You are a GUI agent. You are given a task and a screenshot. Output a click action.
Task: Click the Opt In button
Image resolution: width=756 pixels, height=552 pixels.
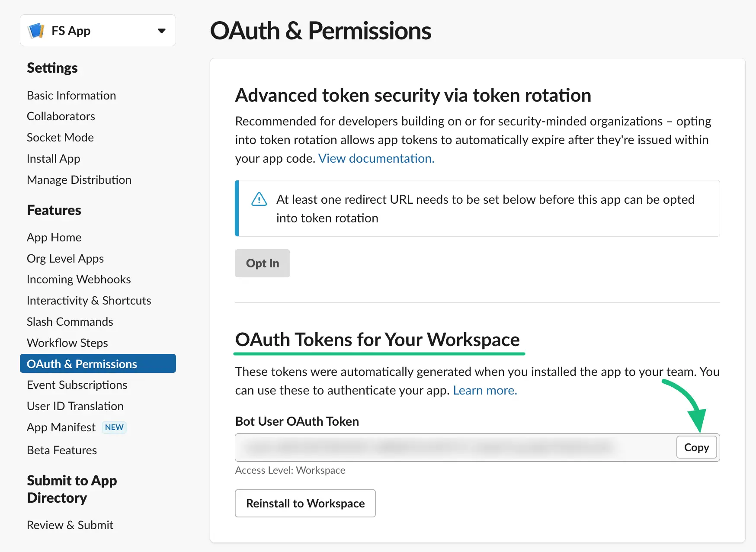pyautogui.click(x=262, y=263)
